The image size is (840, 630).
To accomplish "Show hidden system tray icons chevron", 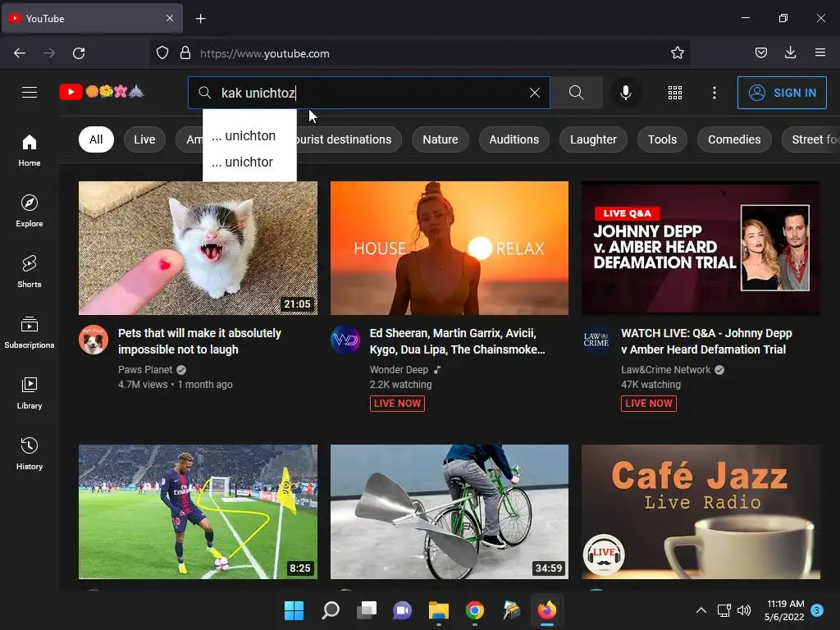I will (701, 610).
